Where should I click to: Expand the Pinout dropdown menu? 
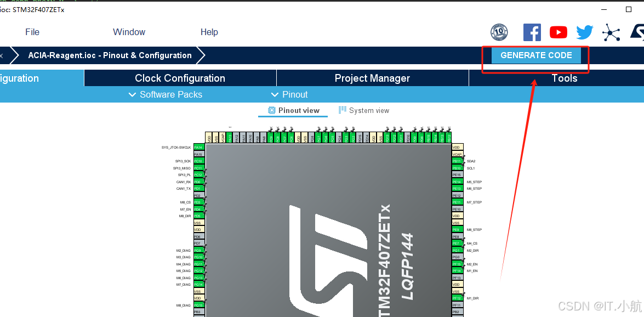pos(289,94)
